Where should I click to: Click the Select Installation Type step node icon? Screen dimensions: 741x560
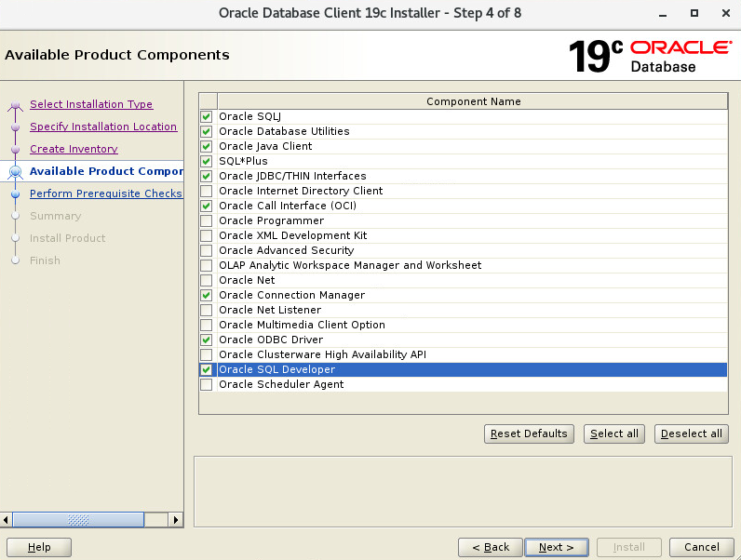tap(15, 105)
